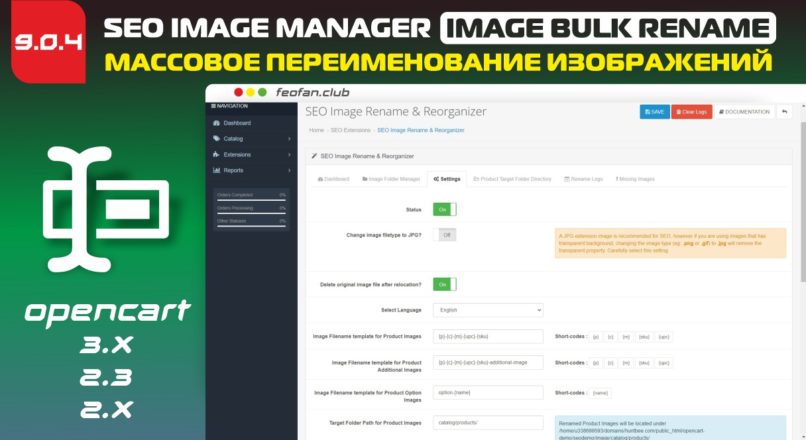The height and width of the screenshot is (440, 806).
Task: Click the back arrow button at top right
Action: [x=784, y=112]
